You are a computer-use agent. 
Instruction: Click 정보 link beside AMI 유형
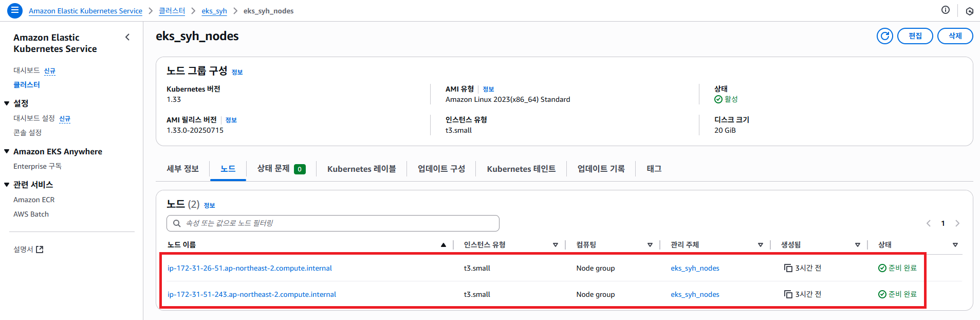[488, 90]
